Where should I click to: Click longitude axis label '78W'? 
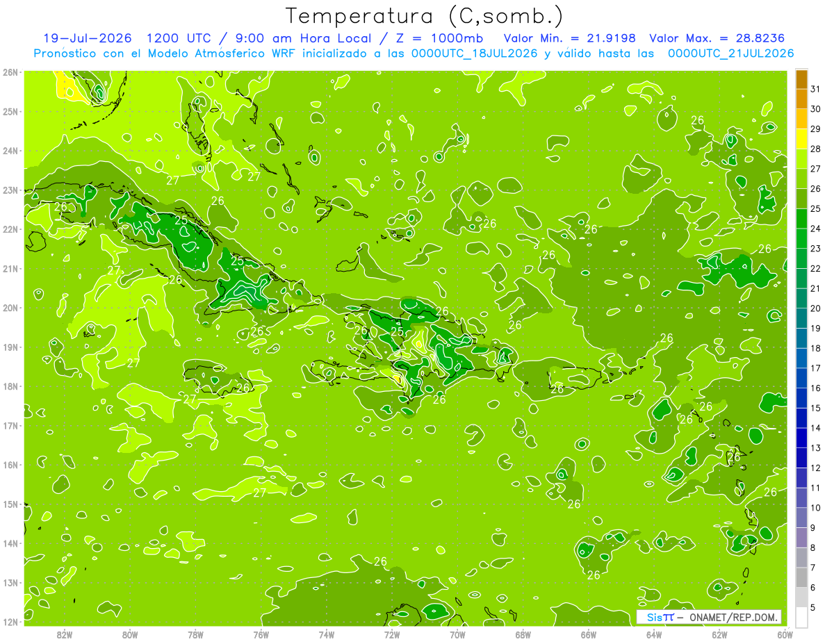[x=195, y=634]
